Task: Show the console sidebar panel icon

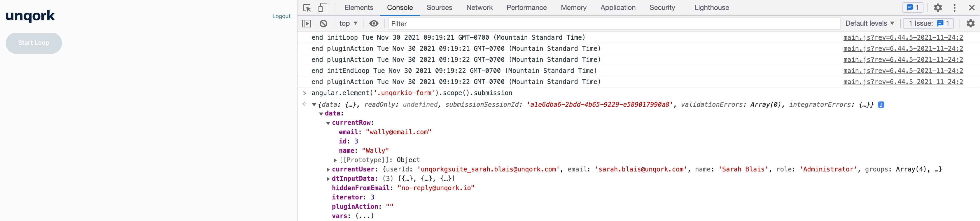Action: pyautogui.click(x=307, y=24)
